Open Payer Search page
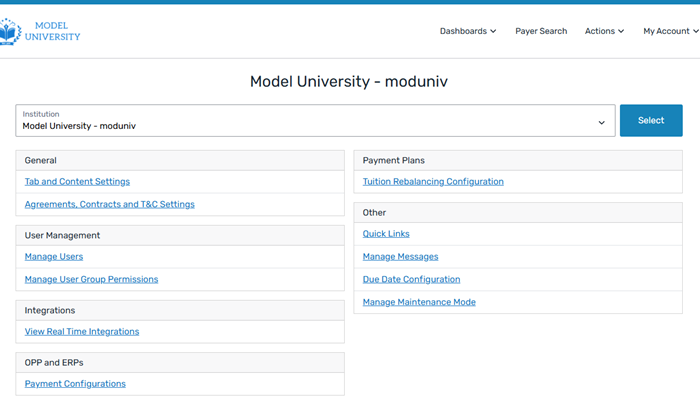This screenshot has height=400, width=700. click(x=541, y=31)
